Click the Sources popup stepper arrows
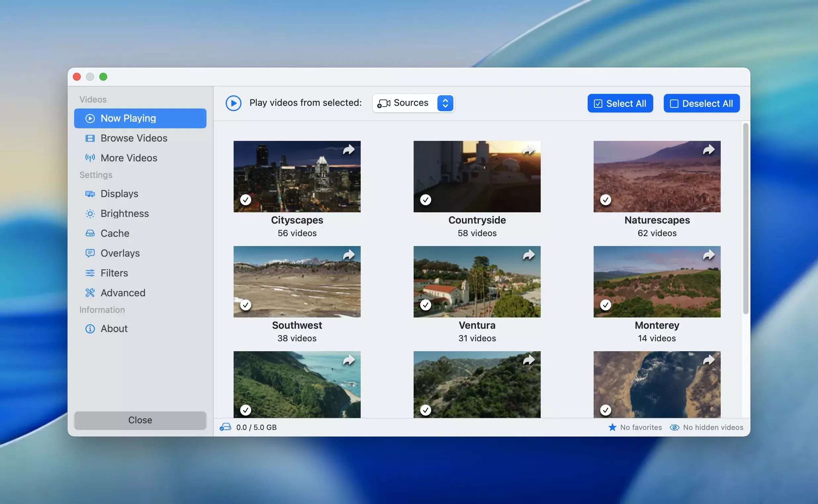818x504 pixels. click(x=445, y=103)
